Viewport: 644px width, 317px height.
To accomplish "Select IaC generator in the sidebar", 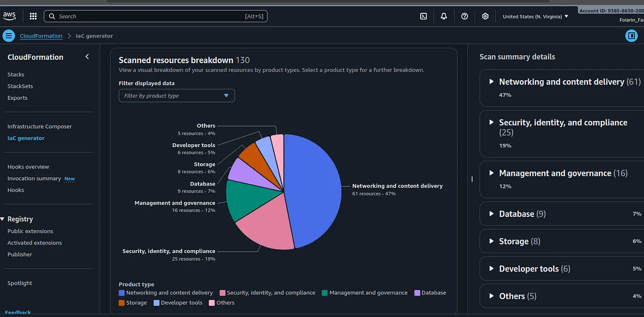I will [x=26, y=138].
